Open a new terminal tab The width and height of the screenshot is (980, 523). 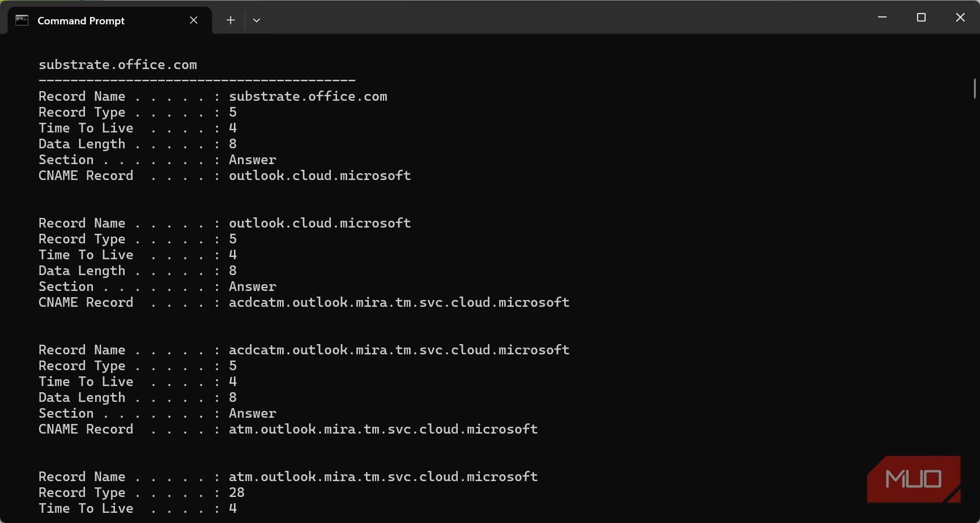pos(231,20)
